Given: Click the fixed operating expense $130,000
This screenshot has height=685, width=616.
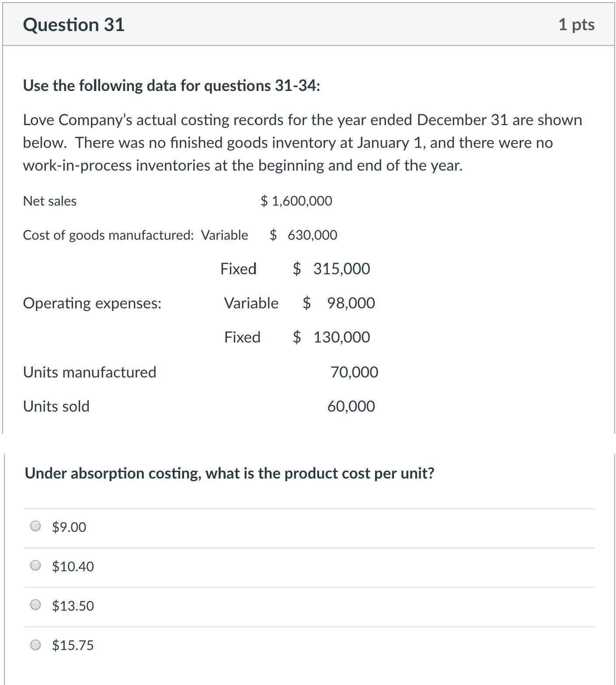Looking at the screenshot, I should (x=331, y=337).
